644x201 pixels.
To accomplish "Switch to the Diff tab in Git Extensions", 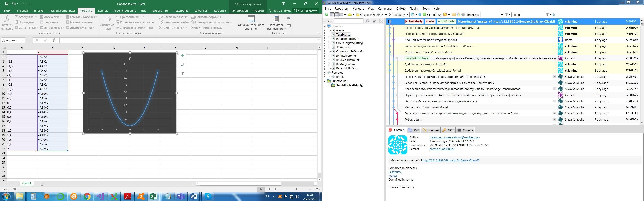I will (x=413, y=130).
